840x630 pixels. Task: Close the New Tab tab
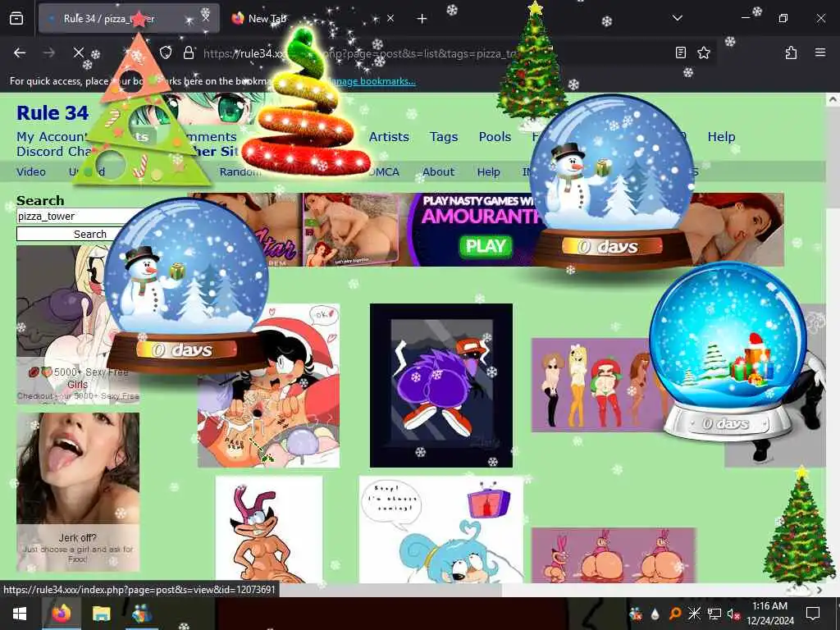[390, 18]
